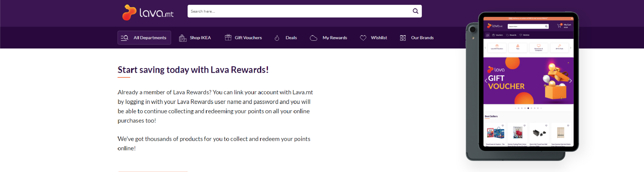Click the search magnifier icon
Viewport: 644px width, 172px height.
click(415, 11)
